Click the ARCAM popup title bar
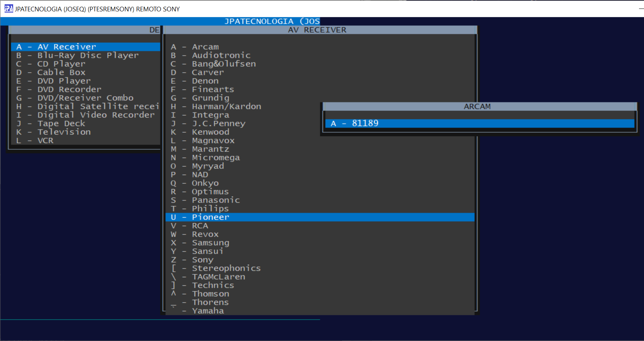 480,106
